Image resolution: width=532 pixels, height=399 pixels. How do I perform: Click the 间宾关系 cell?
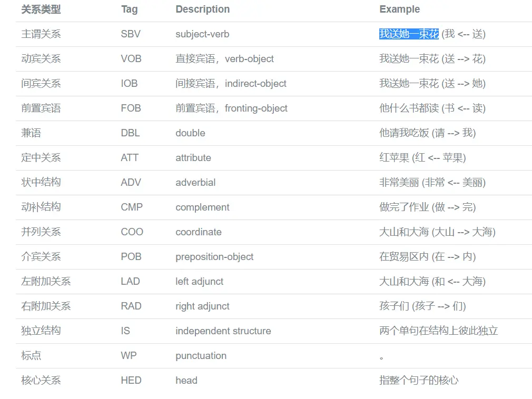coord(41,83)
